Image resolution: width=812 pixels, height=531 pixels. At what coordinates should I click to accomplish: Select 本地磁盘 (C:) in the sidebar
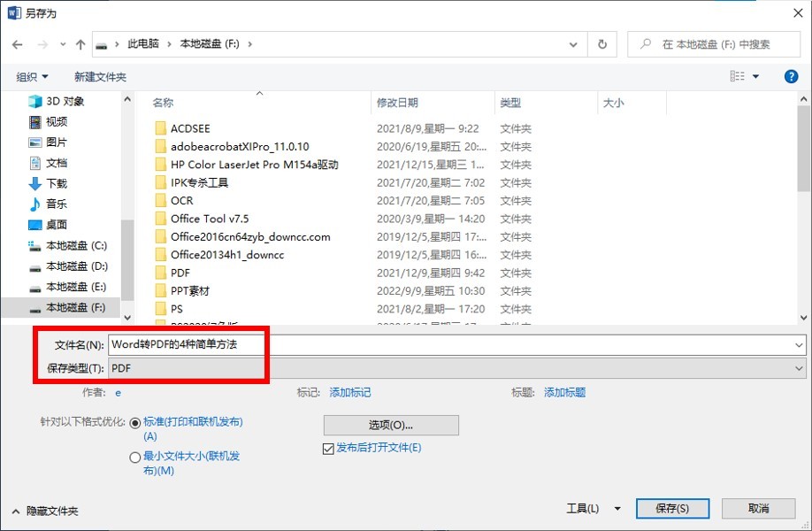(76, 245)
